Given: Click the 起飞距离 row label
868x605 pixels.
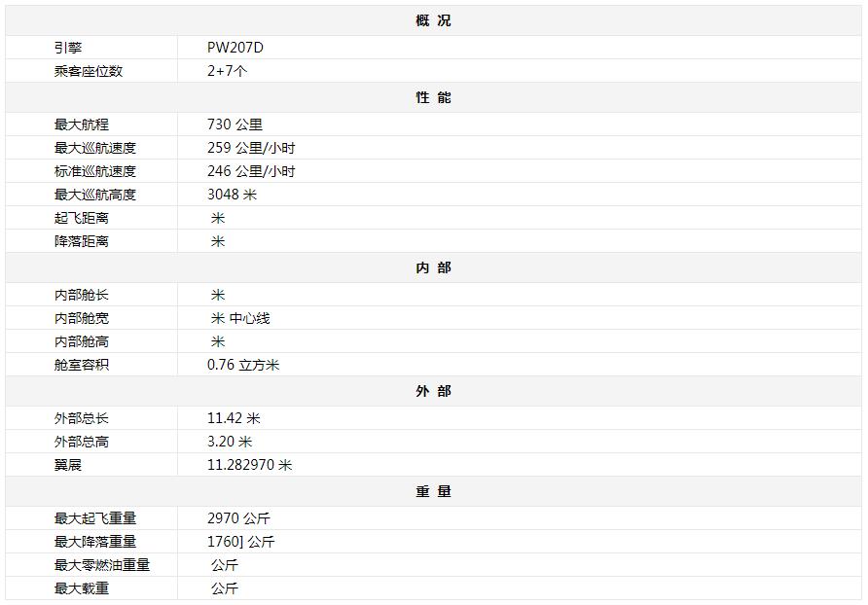Looking at the screenshot, I should click(82, 218).
